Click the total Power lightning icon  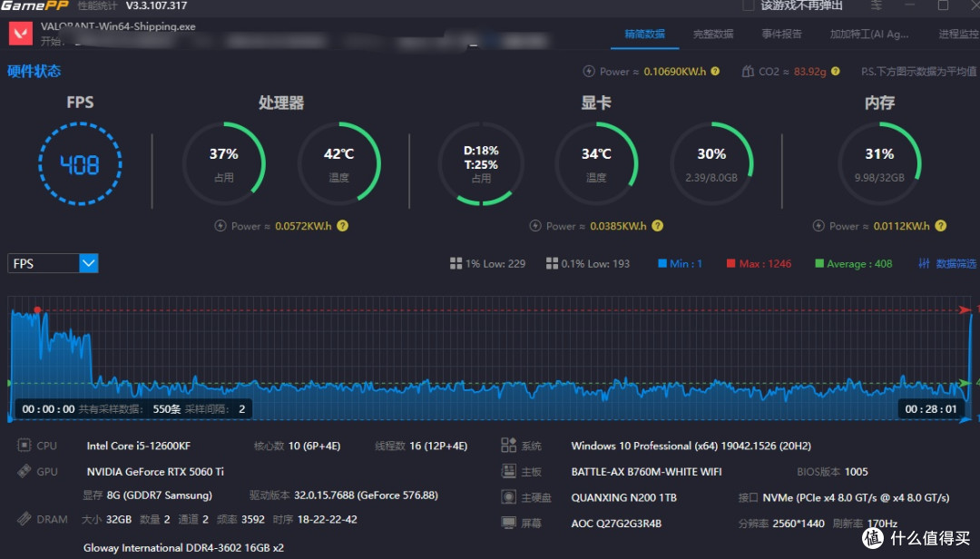point(589,72)
